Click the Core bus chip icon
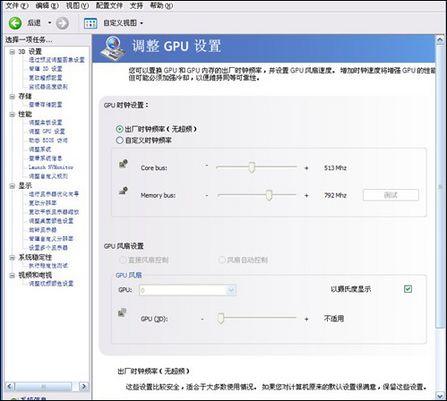Image resolution: width=447 pixels, height=401 pixels. [123, 164]
